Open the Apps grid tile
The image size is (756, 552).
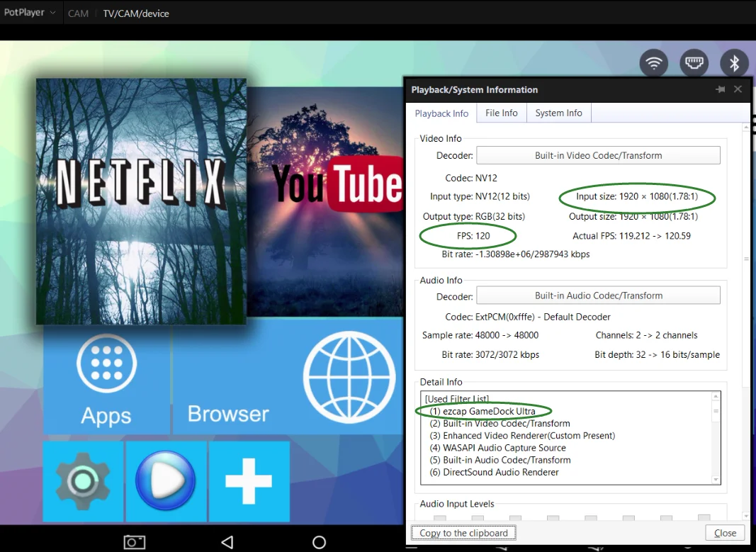(x=106, y=379)
